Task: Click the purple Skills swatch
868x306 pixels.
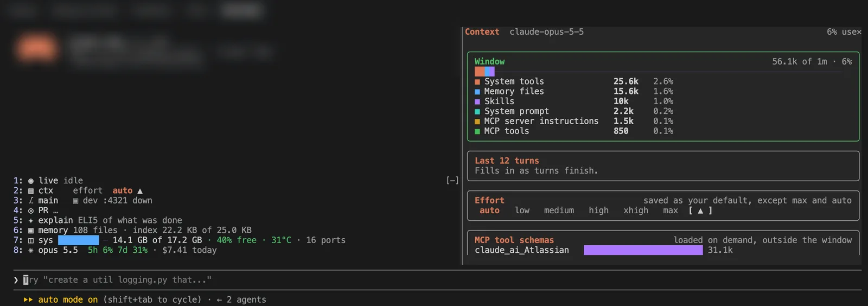Action: tap(477, 101)
